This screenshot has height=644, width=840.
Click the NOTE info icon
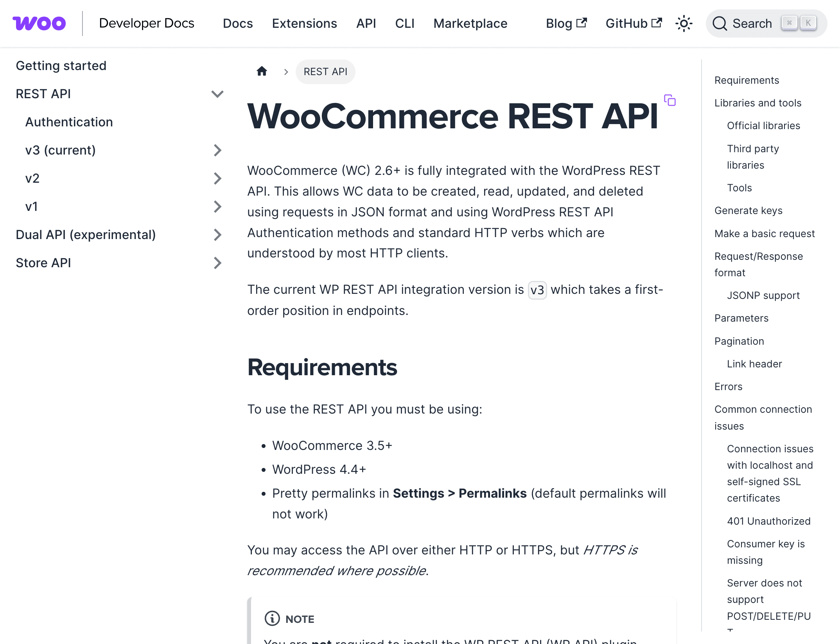click(x=272, y=619)
